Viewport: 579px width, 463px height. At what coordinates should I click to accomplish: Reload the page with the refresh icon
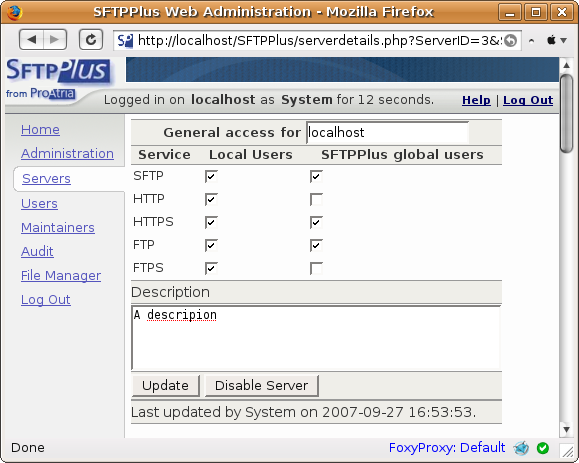(x=91, y=40)
